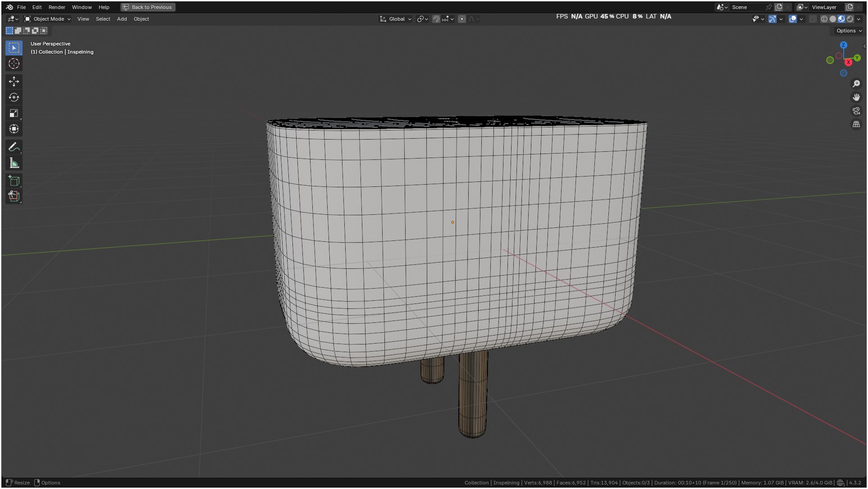The height and width of the screenshot is (489, 868).
Task: Switch perspective/orthographic grid icon
Action: (x=856, y=124)
